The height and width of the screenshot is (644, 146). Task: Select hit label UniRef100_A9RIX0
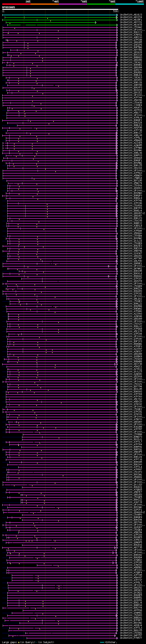(131, 37)
